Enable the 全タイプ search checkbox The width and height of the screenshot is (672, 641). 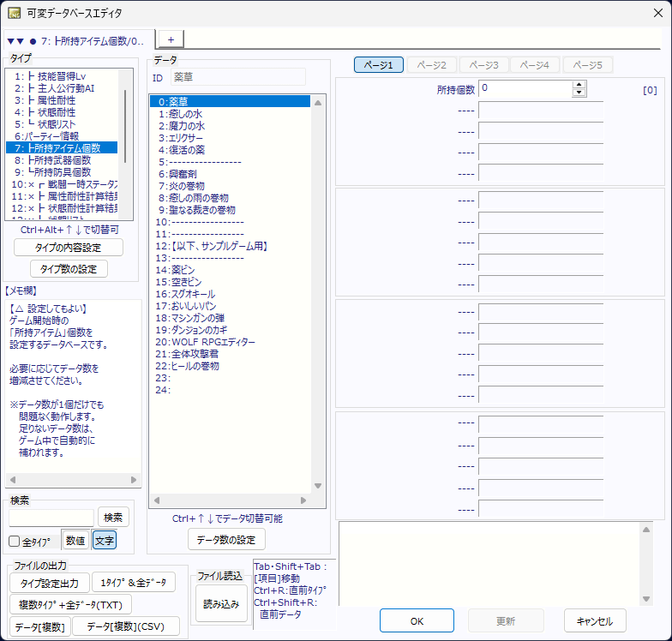tap(15, 542)
